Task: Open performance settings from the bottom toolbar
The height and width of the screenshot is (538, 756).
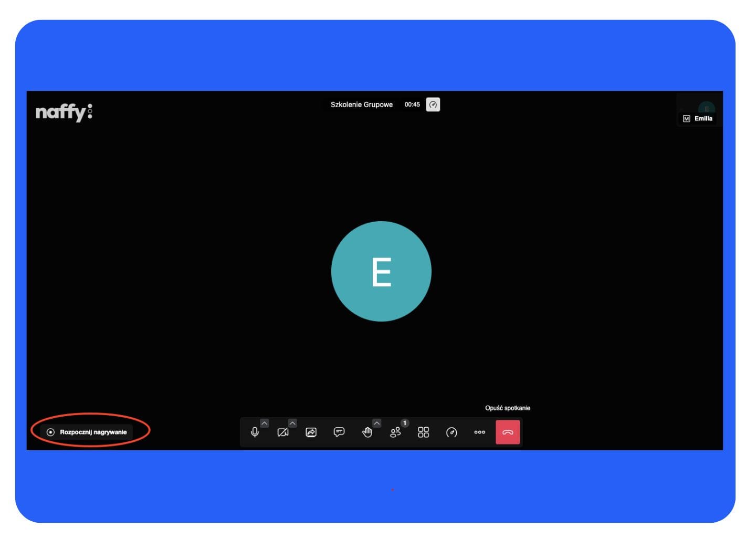Action: coord(451,432)
